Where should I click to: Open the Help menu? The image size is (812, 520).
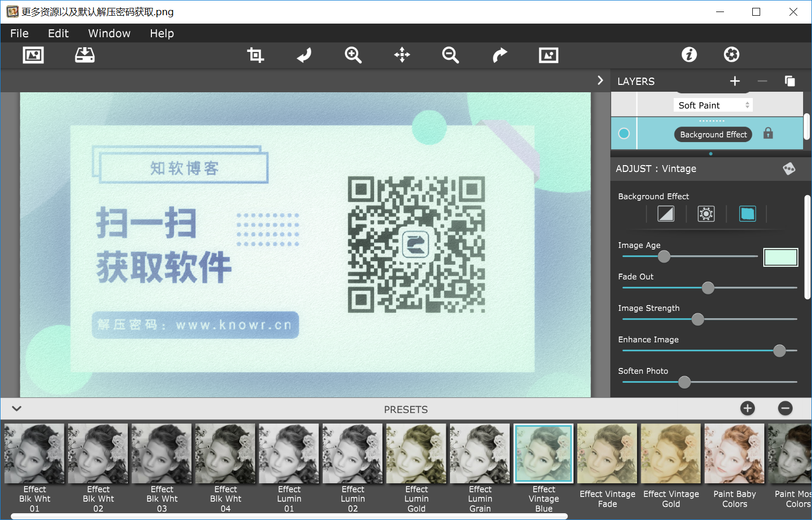[x=161, y=33]
